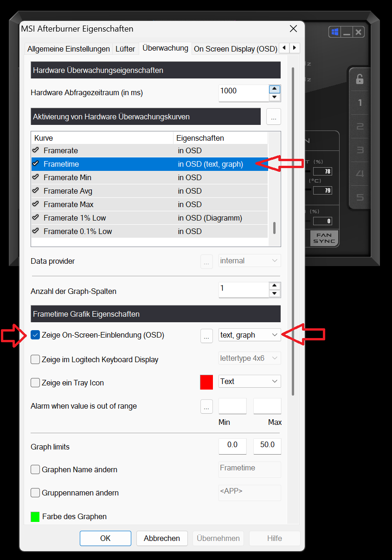Edit the graph lower limit 0.0
Screen dimensions: 392x560
232,446
